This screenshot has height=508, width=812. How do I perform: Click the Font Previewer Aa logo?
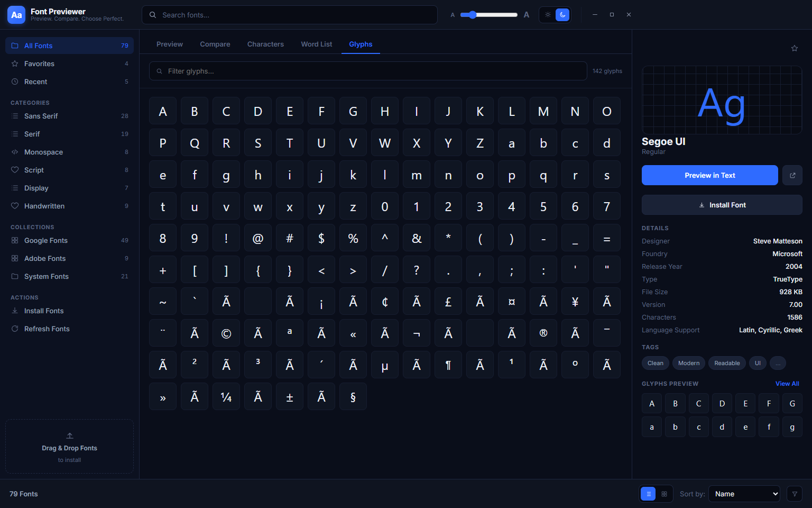16,15
